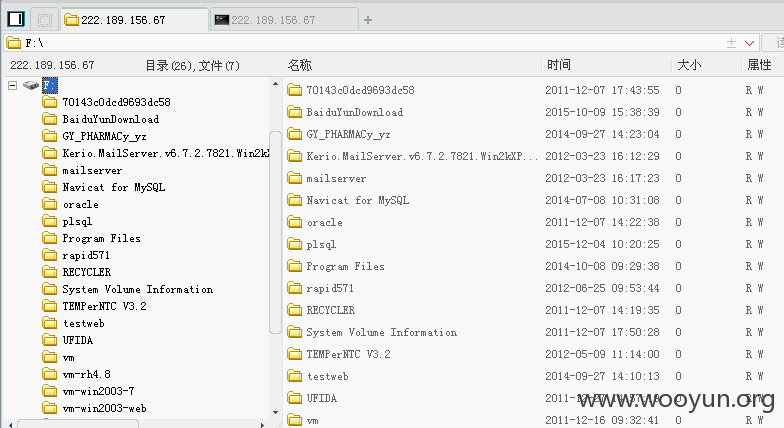Click folder icon of System Volume Information in list
The width and height of the screenshot is (784, 428).
tap(294, 332)
